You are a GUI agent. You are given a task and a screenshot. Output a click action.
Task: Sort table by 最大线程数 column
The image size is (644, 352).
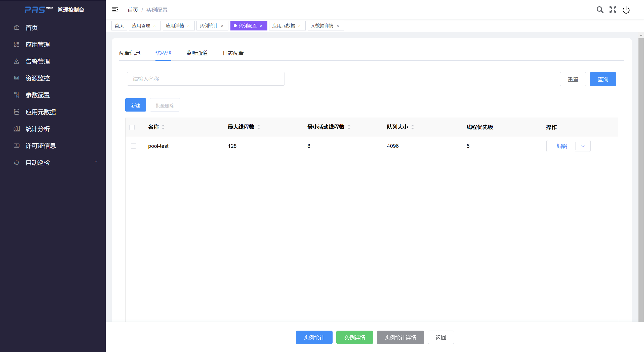[x=259, y=127]
